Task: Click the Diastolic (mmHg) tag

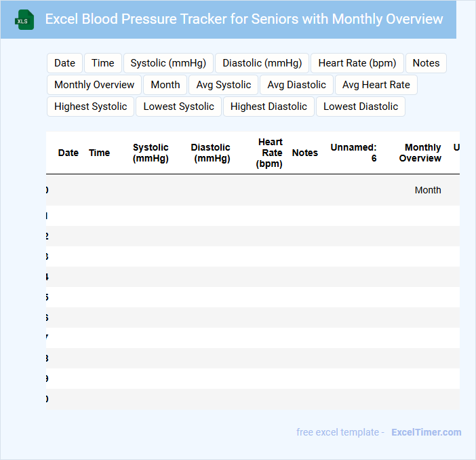Action: (262, 63)
